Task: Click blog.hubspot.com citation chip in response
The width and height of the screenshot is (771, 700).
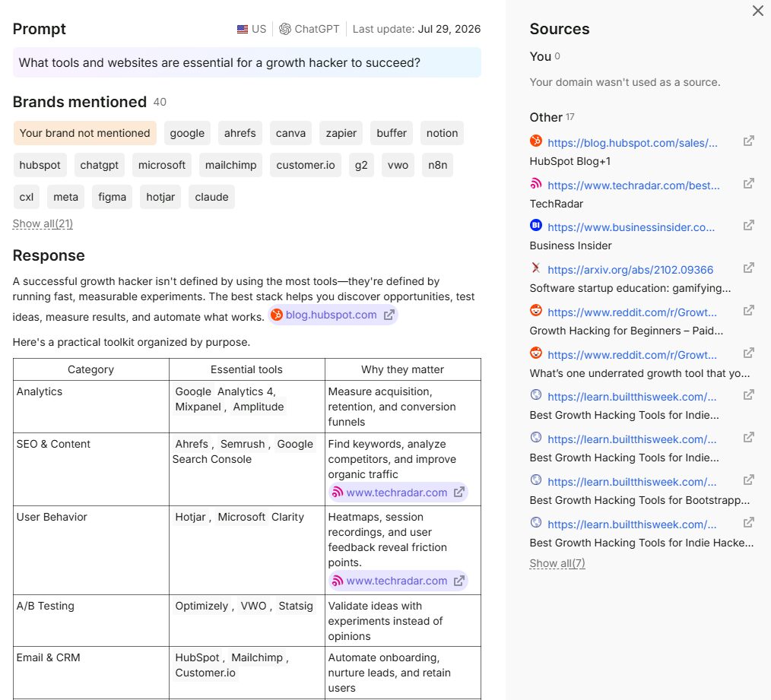Action: 333,315
